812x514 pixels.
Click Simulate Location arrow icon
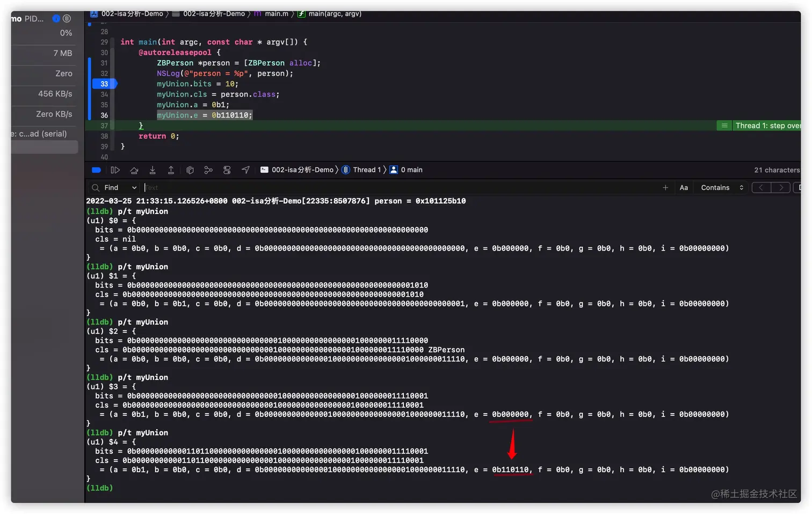click(x=245, y=170)
